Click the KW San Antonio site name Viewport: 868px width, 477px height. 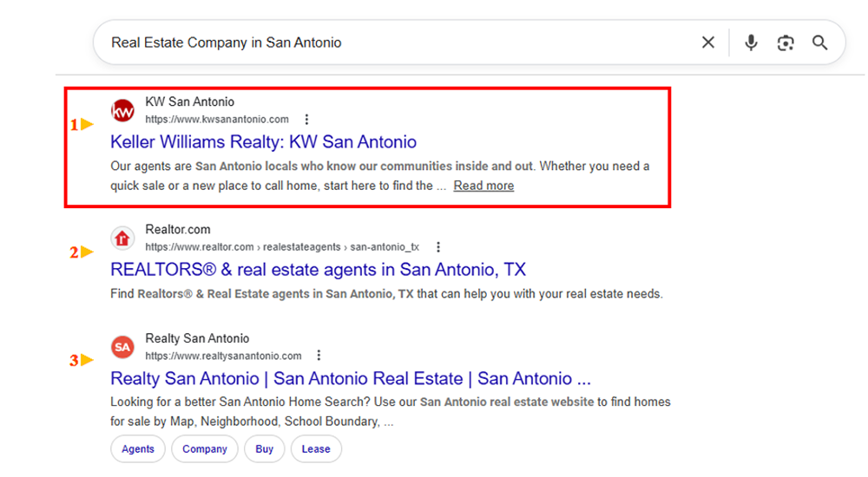click(190, 101)
